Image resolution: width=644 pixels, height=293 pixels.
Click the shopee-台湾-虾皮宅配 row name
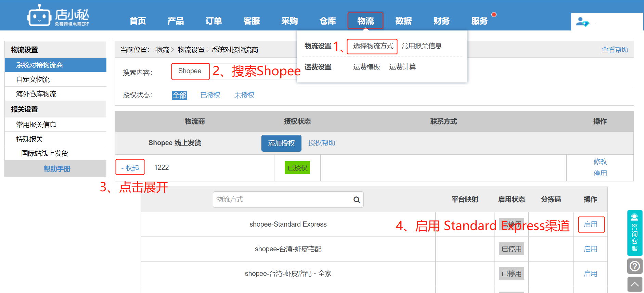click(288, 249)
